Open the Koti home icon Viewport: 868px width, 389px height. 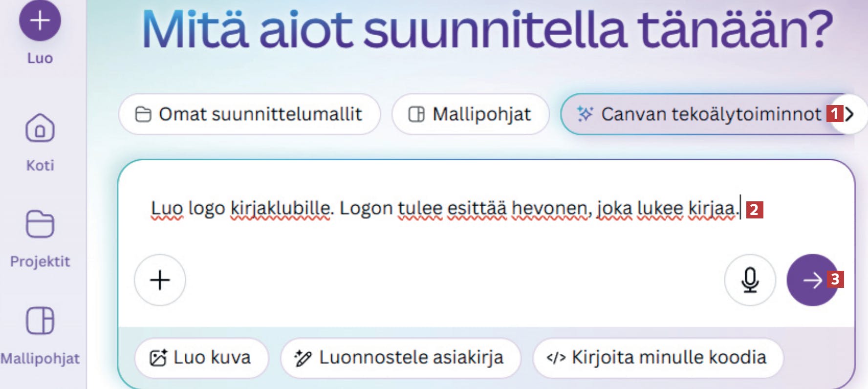[40, 128]
